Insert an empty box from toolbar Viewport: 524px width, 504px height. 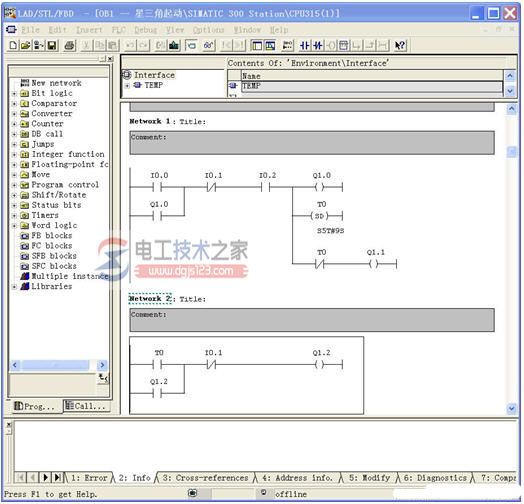[344, 45]
